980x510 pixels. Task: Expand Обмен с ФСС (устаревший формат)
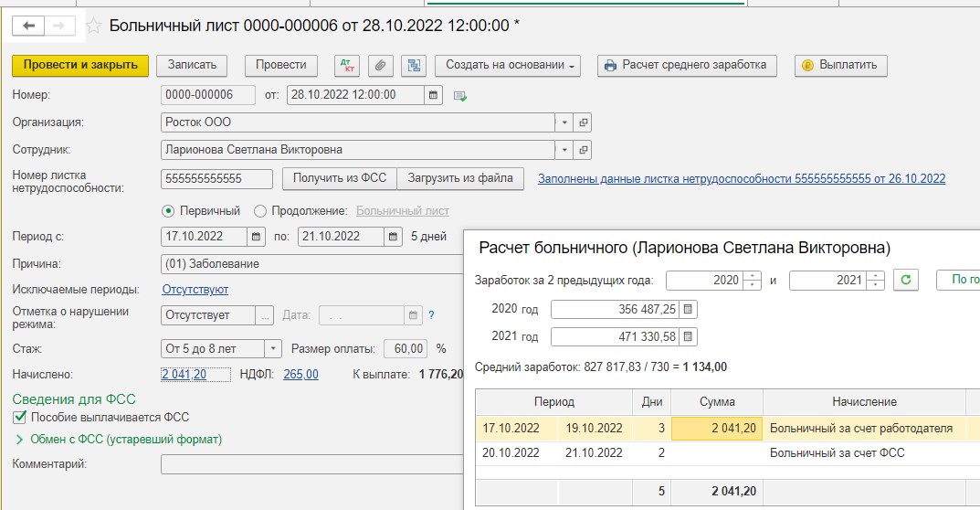19,440
